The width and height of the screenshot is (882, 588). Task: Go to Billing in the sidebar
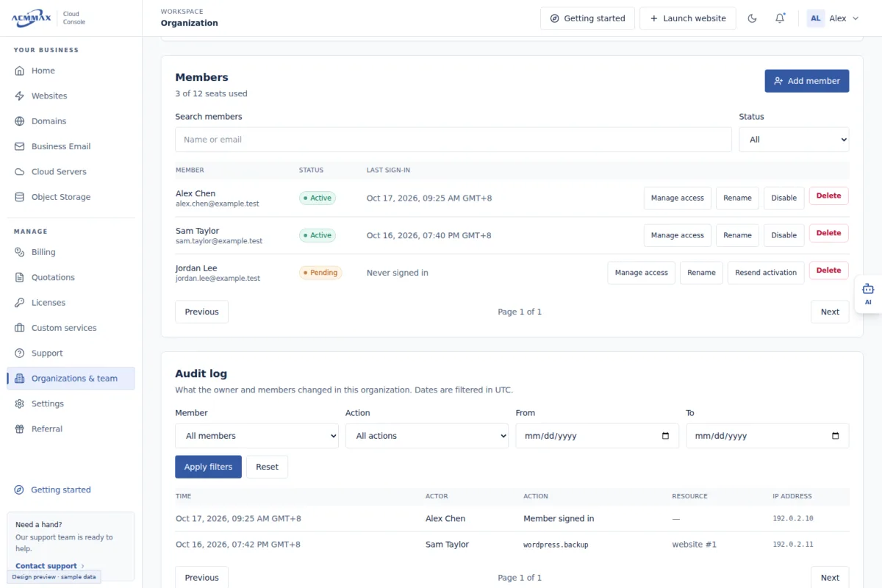[71, 252]
